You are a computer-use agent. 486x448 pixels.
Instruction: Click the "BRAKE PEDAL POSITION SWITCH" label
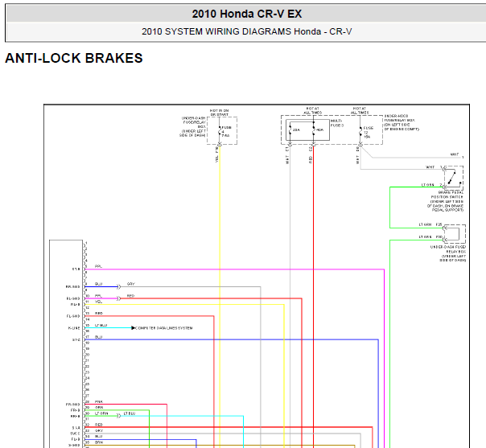point(446,201)
